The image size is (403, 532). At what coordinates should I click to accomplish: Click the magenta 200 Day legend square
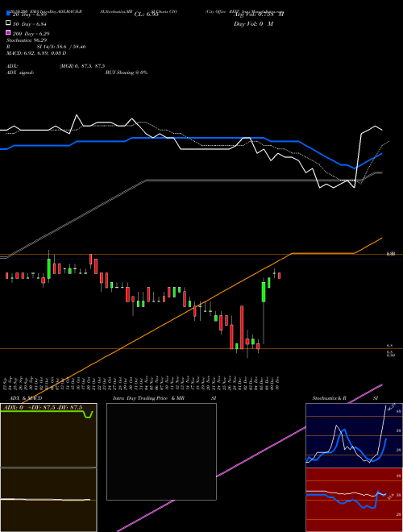click(x=8, y=32)
